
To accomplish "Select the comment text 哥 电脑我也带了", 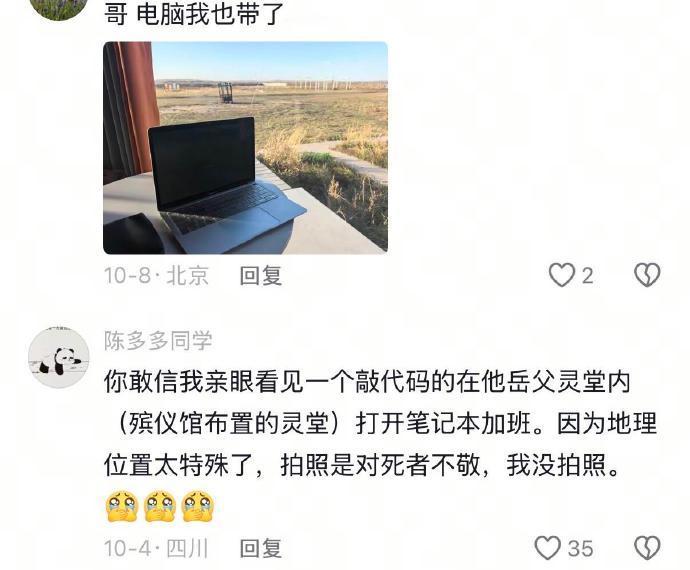I will (x=194, y=14).
